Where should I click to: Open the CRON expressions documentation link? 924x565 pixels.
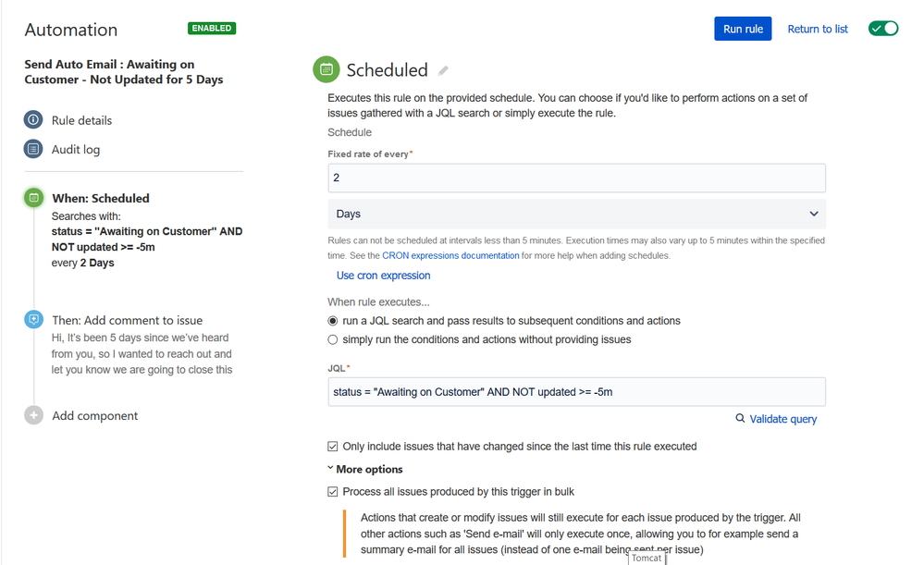point(450,256)
